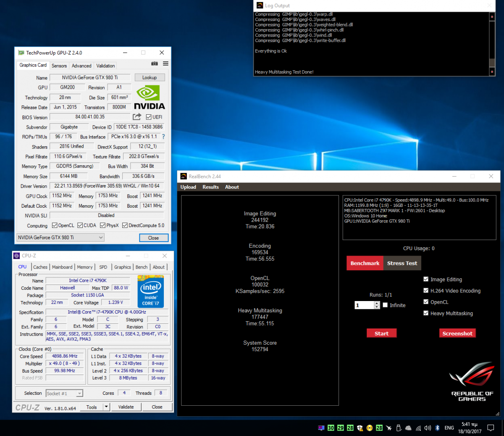Viewport: 504px width, 436px height.
Task: Open the Mainboard tab in CPU-Z
Action: click(62, 267)
